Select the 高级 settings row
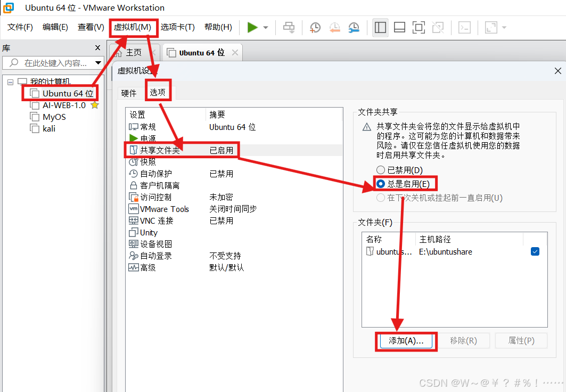This screenshot has width=566, height=392. 234,267
